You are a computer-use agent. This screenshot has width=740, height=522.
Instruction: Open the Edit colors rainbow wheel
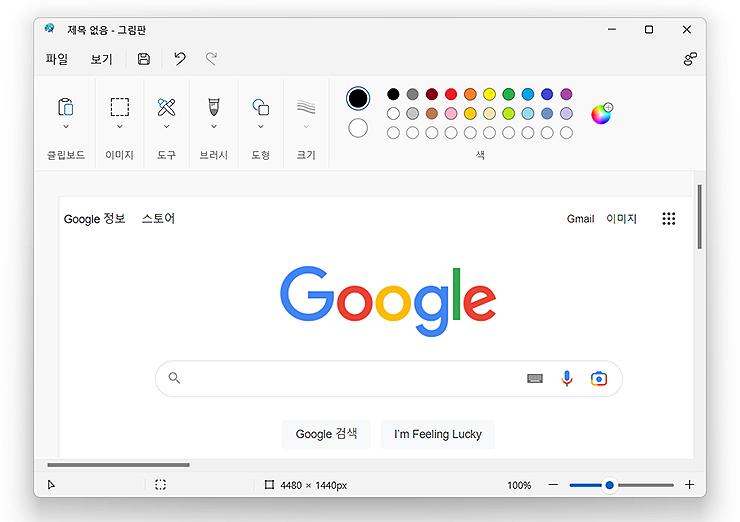click(x=601, y=114)
